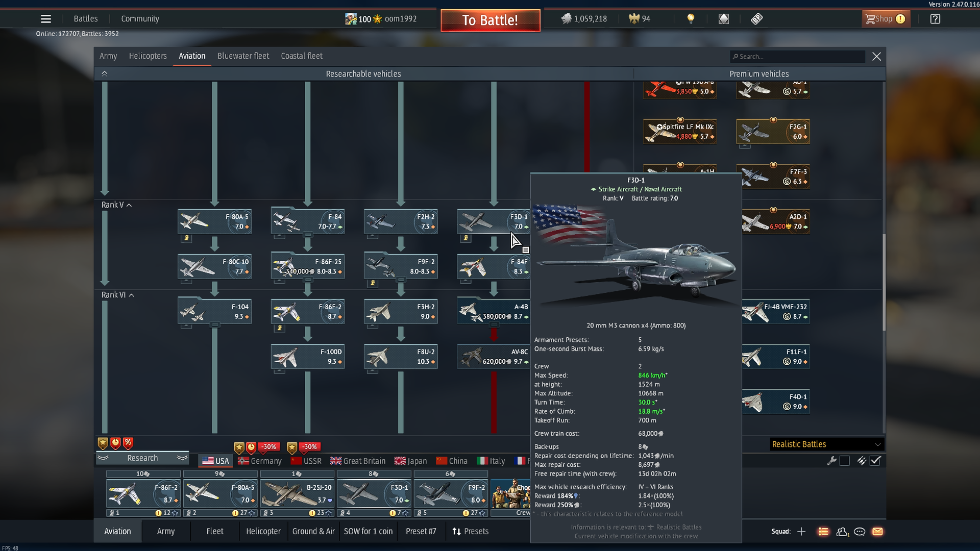This screenshot has width=980, height=551.
Task: Open the battle pass ticket icon
Action: point(757,19)
